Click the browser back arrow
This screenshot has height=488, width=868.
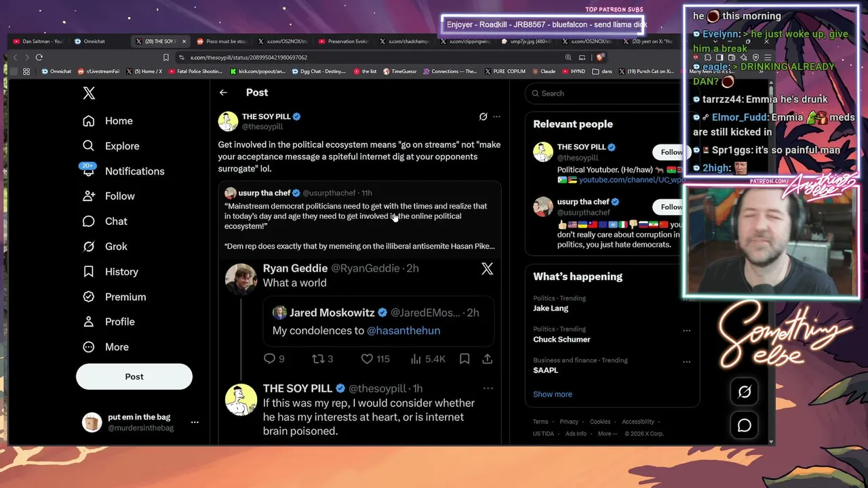[x=15, y=58]
